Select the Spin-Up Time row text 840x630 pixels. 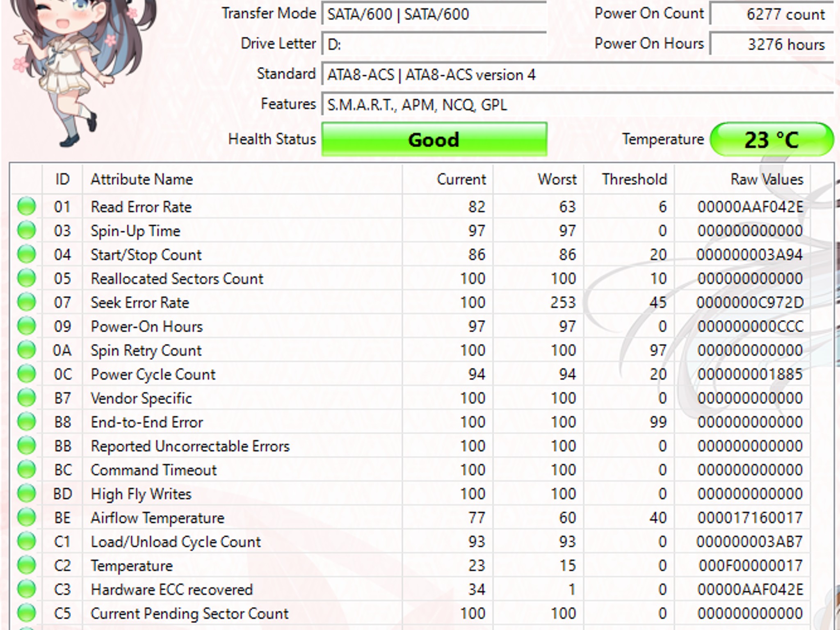point(135,231)
